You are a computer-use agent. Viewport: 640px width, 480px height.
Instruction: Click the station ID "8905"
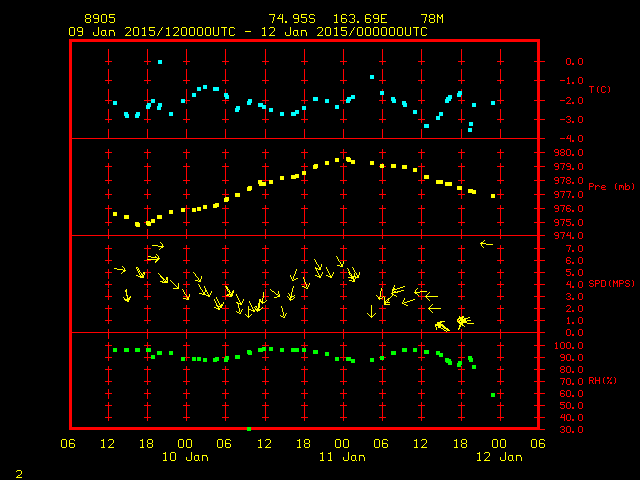coord(100,19)
